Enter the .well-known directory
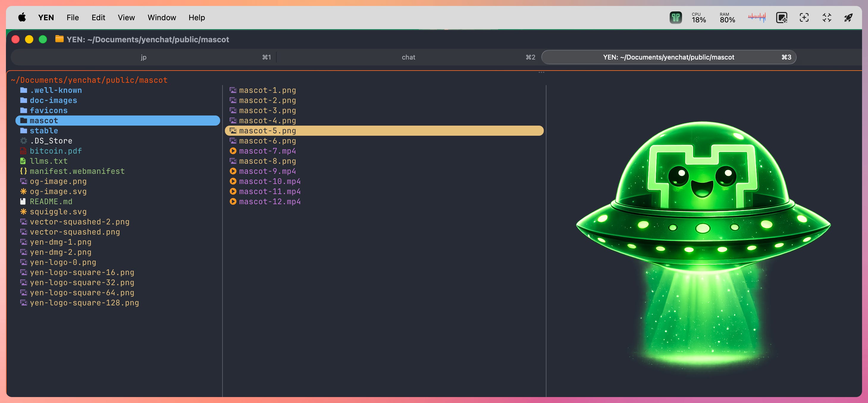868x403 pixels. (56, 90)
